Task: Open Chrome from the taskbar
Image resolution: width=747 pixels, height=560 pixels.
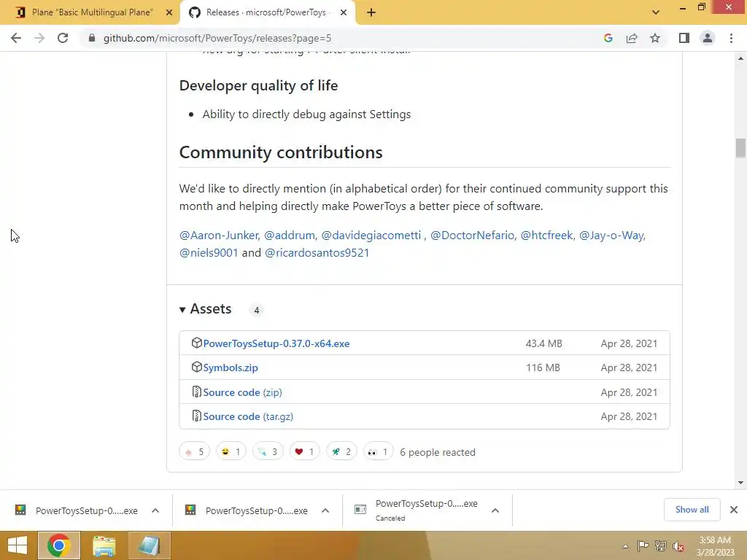Action: [x=59, y=545]
